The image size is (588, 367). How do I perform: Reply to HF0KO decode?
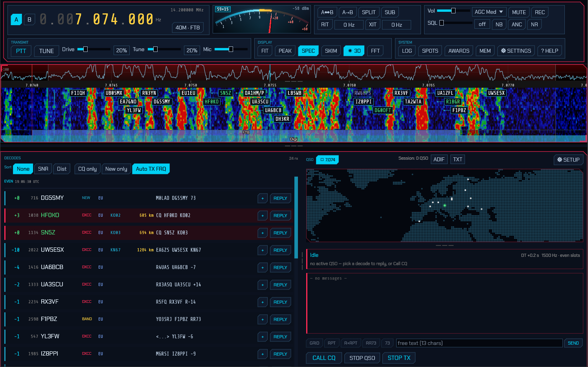(280, 216)
